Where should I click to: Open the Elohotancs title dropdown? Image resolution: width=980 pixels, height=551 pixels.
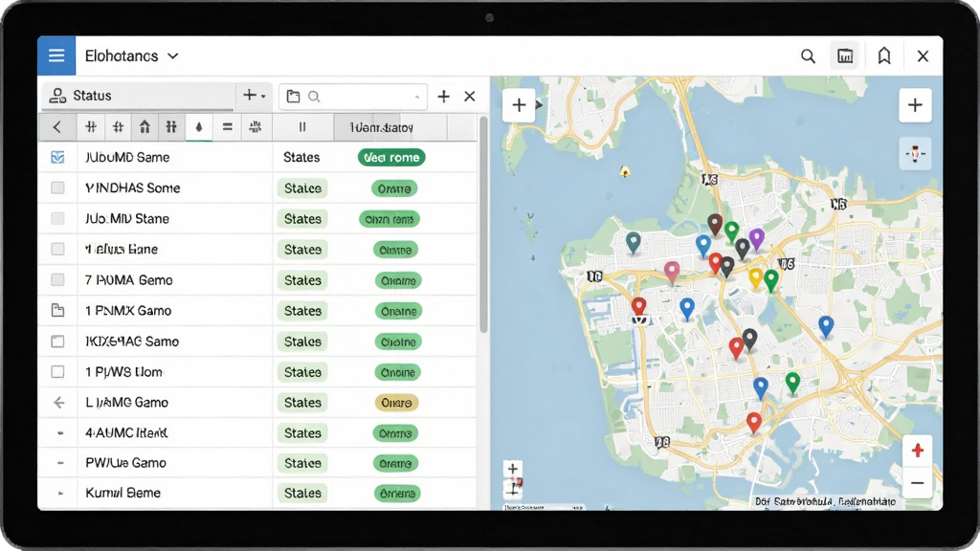click(132, 56)
